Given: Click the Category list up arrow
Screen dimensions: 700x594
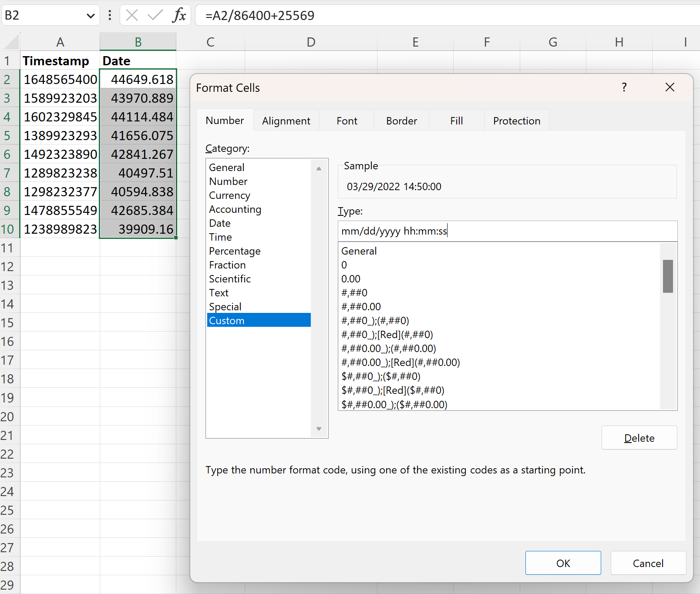Looking at the screenshot, I should click(x=319, y=168).
